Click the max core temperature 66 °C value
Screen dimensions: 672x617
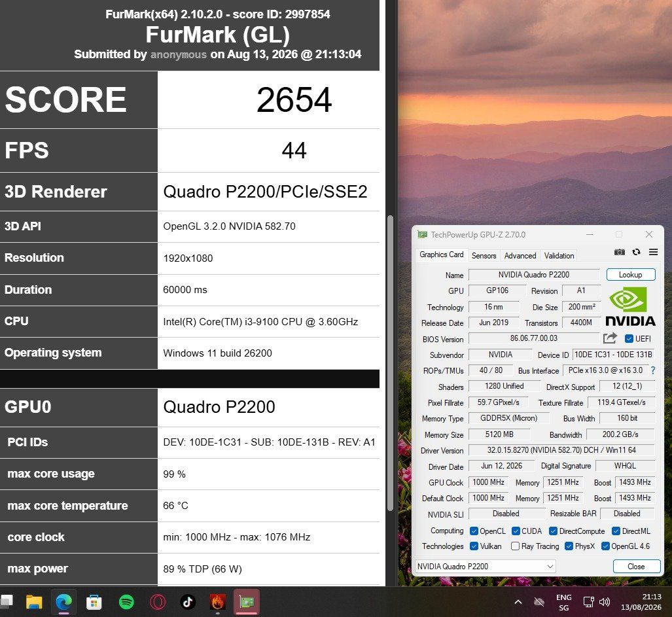point(175,506)
